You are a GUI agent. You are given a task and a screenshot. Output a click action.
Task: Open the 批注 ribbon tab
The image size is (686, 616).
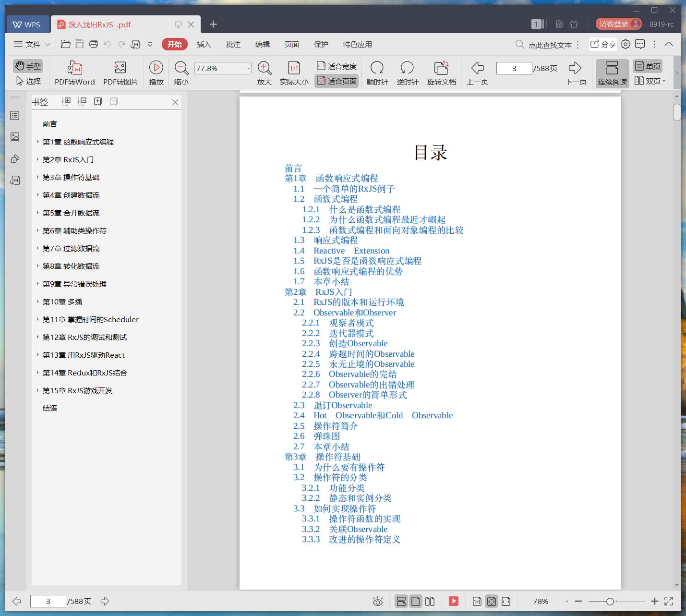(233, 44)
